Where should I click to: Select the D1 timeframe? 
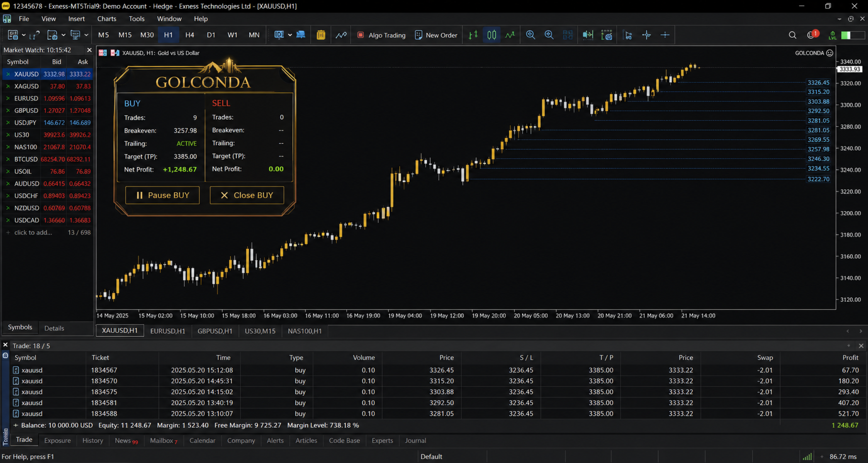tap(211, 35)
